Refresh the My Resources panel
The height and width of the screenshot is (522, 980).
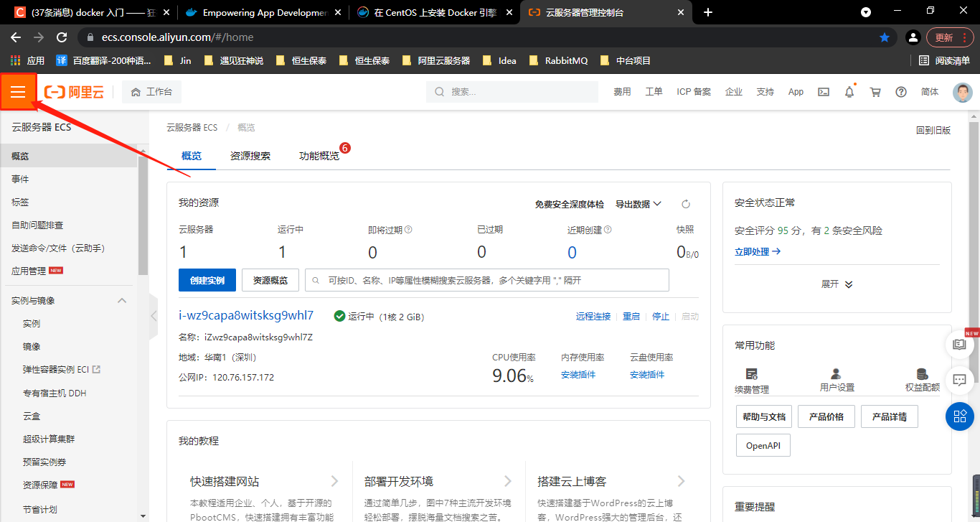point(685,204)
